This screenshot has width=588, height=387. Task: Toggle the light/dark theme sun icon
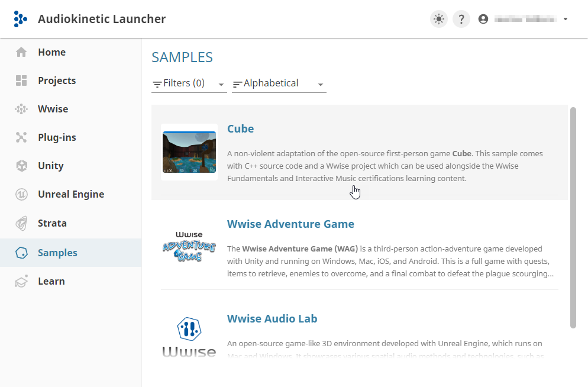pyautogui.click(x=439, y=19)
